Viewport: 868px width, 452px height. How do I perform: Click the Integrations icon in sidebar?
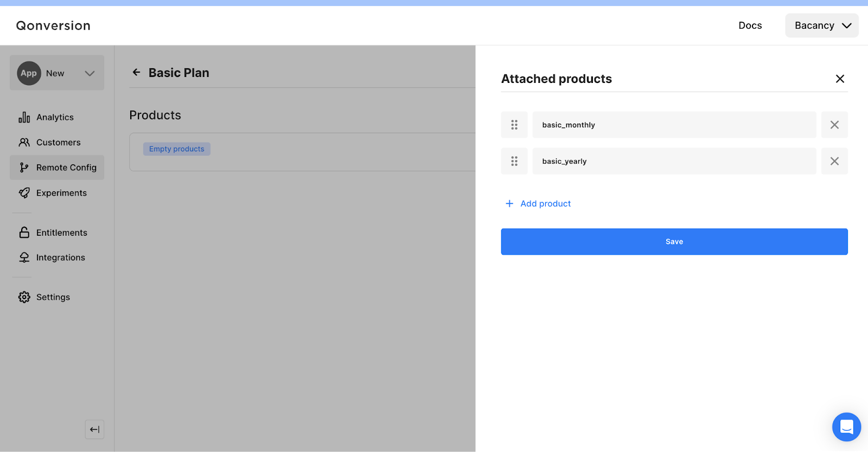24,257
